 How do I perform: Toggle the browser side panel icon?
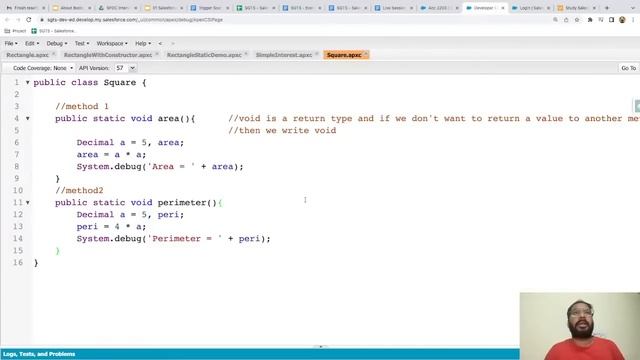(x=611, y=20)
